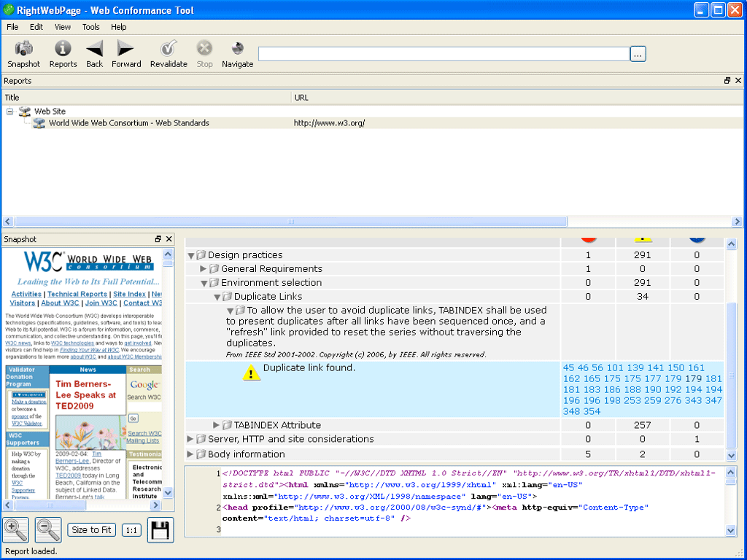747x560 pixels.
Task: Expand the General Requirements node
Action: pos(204,269)
